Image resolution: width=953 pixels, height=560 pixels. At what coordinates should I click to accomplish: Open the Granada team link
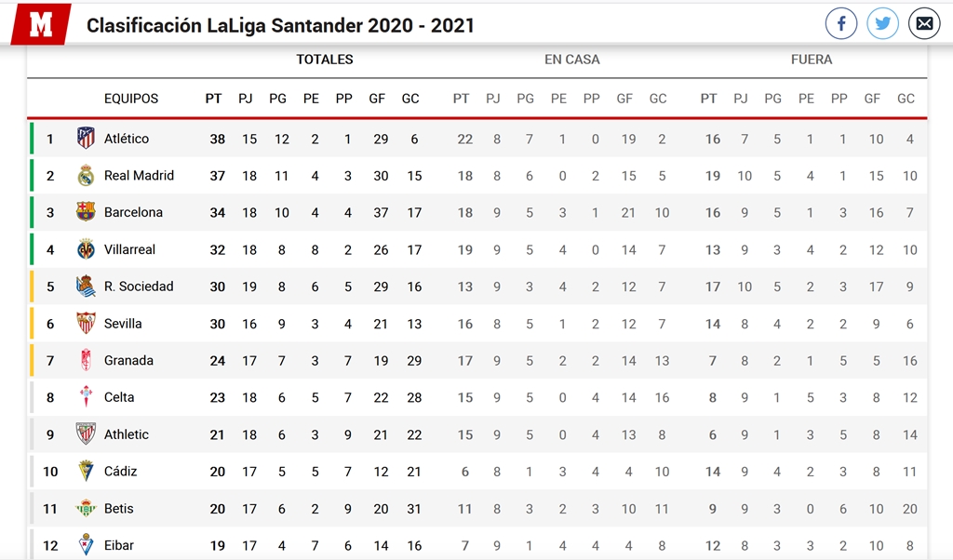coord(128,361)
